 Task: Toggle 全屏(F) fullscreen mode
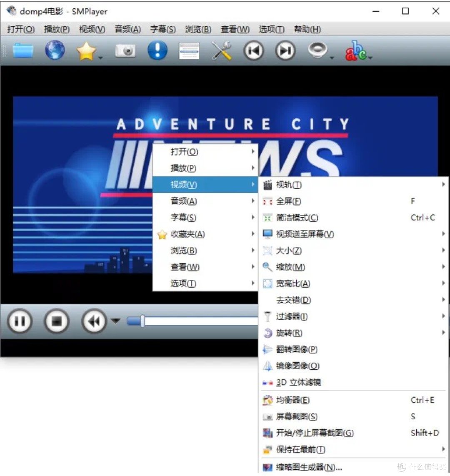[288, 201]
